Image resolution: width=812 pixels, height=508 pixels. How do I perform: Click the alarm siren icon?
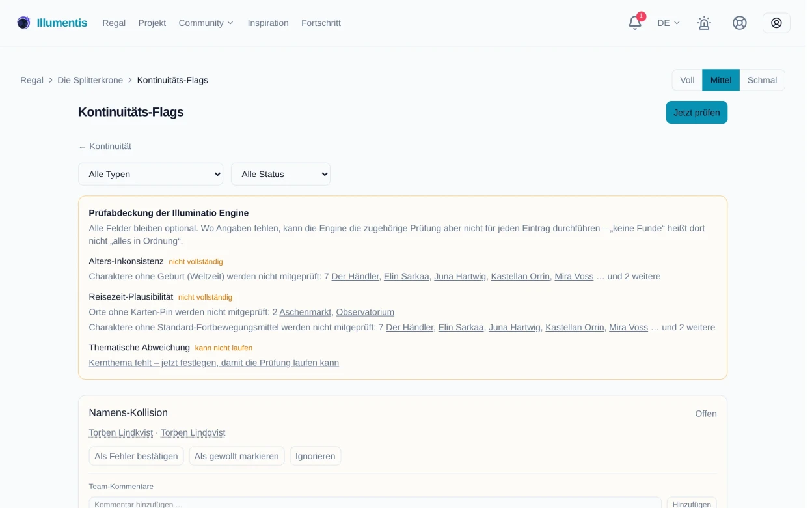704,23
